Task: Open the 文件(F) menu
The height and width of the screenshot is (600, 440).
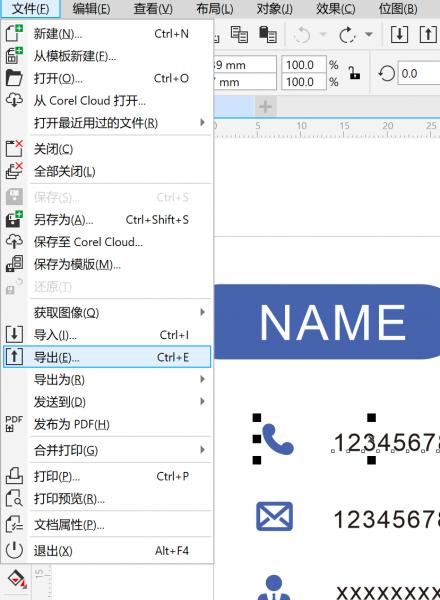Action: point(31,8)
